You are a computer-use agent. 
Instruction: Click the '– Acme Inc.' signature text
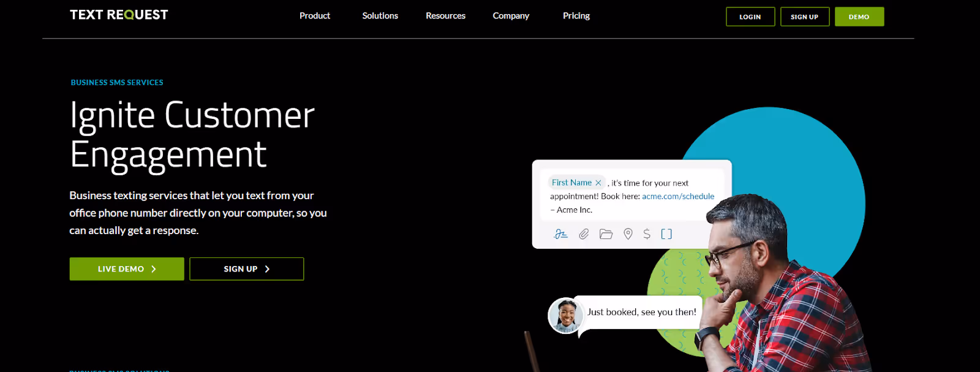tap(571, 210)
